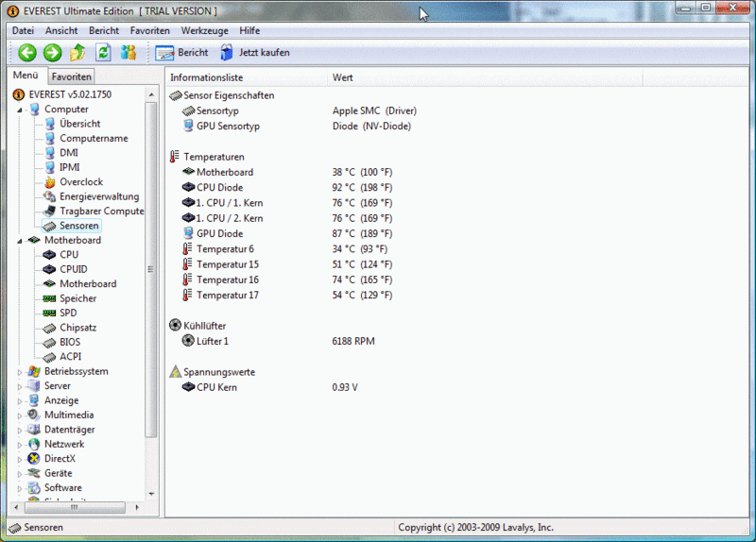Click the BIOS chip icon
This screenshot has width=756, height=542.
click(50, 343)
